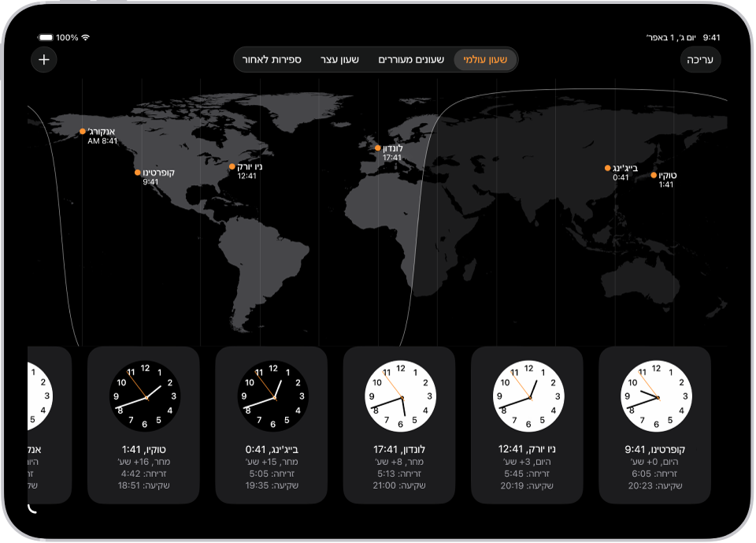Click the sunset text שקיעה: 20:23

[654, 485]
